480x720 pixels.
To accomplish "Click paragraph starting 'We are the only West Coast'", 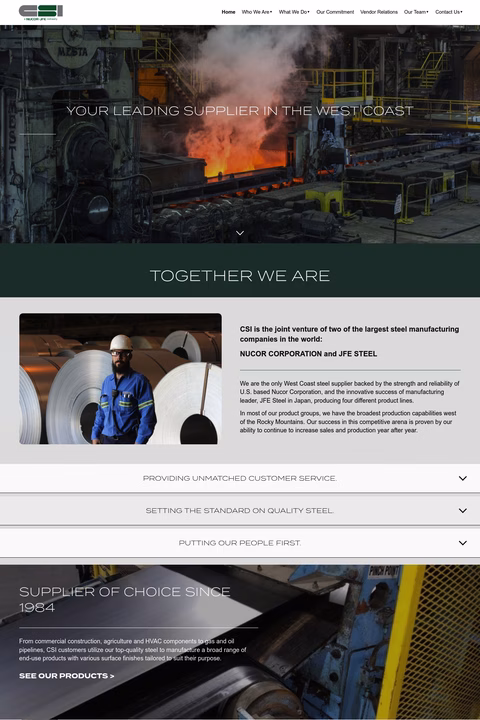I will coord(350,392).
